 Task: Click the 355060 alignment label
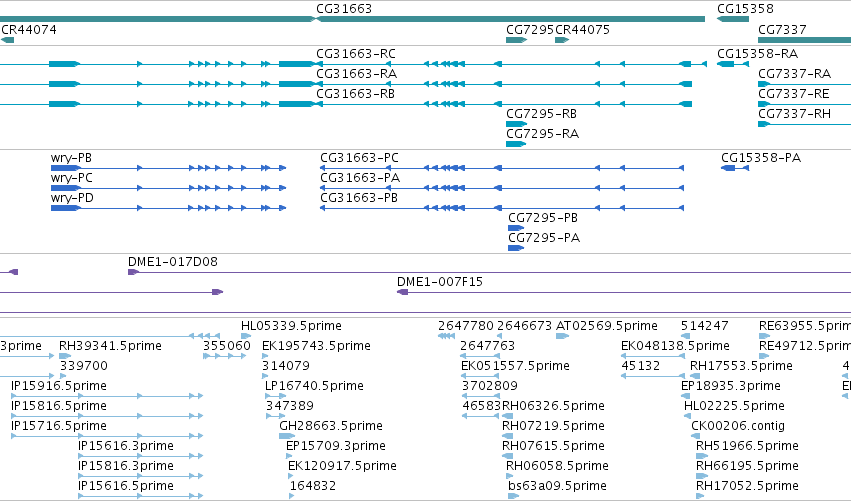coord(227,346)
